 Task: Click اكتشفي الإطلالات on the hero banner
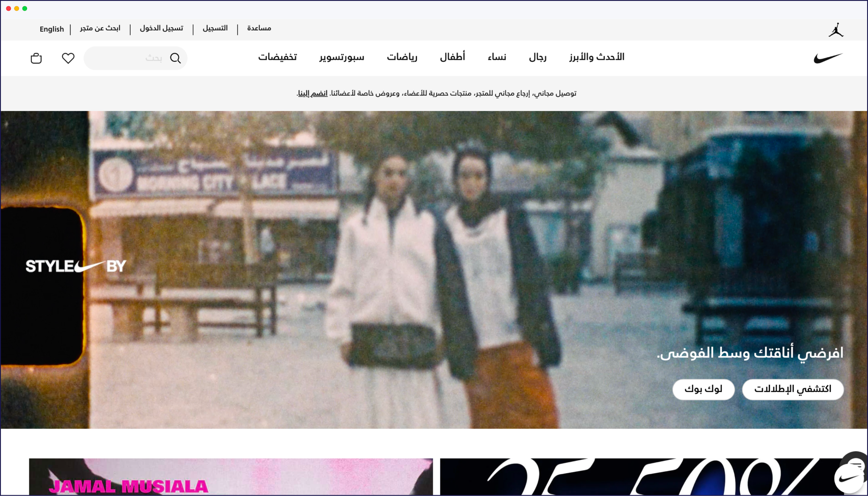793,389
